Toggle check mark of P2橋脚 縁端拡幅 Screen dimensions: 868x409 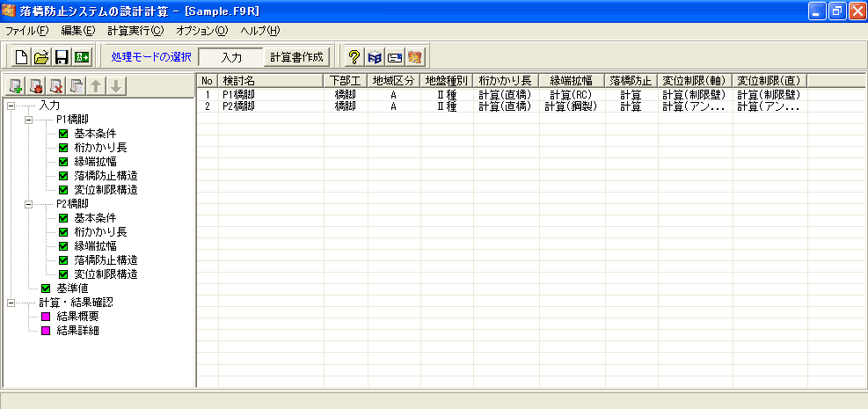click(x=63, y=246)
